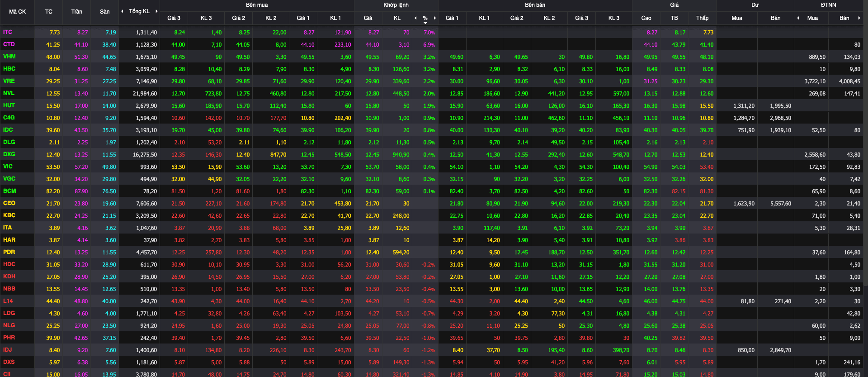This screenshot has height=377, width=868.
Task: Open the DLG stock symbol
Action: click(x=9, y=142)
